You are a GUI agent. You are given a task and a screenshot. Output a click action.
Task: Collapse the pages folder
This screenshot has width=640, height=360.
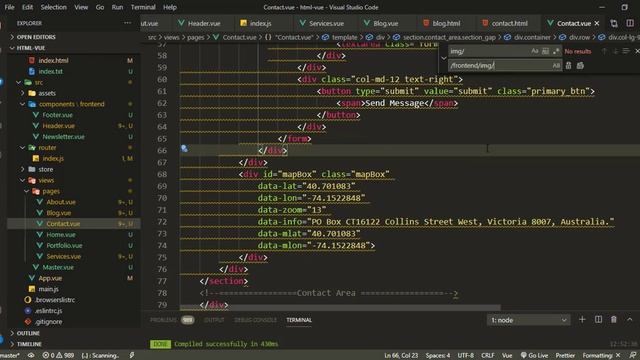[51, 191]
